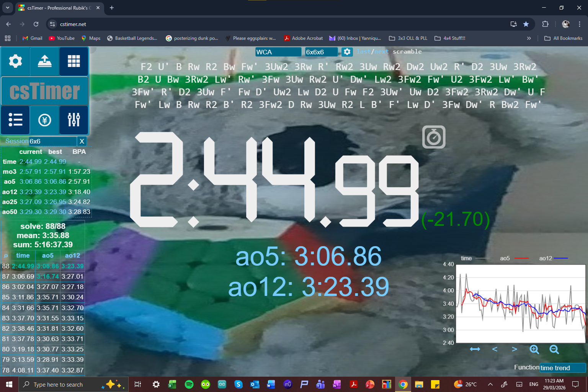Zoom in on the trend chart
This screenshot has height=392, width=588.
[534, 349]
